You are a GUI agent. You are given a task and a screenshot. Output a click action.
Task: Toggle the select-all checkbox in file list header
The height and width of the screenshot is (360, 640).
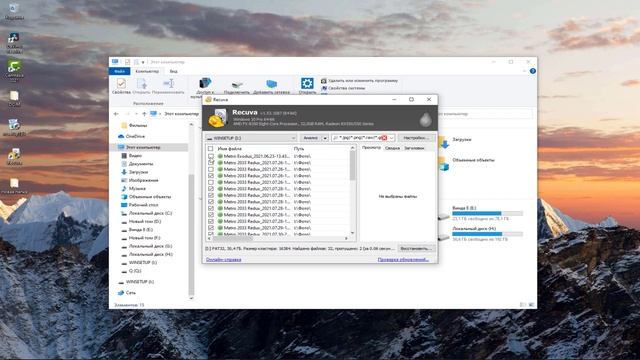click(x=211, y=149)
